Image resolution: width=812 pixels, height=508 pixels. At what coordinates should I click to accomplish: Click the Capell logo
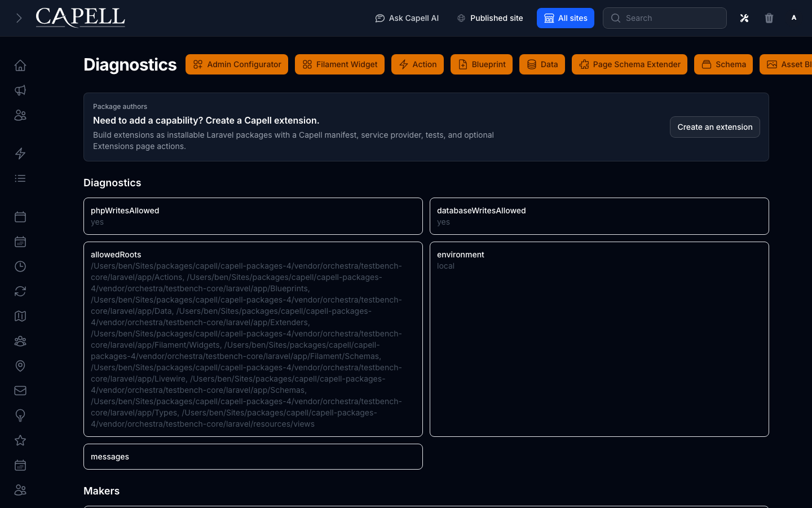point(81,18)
